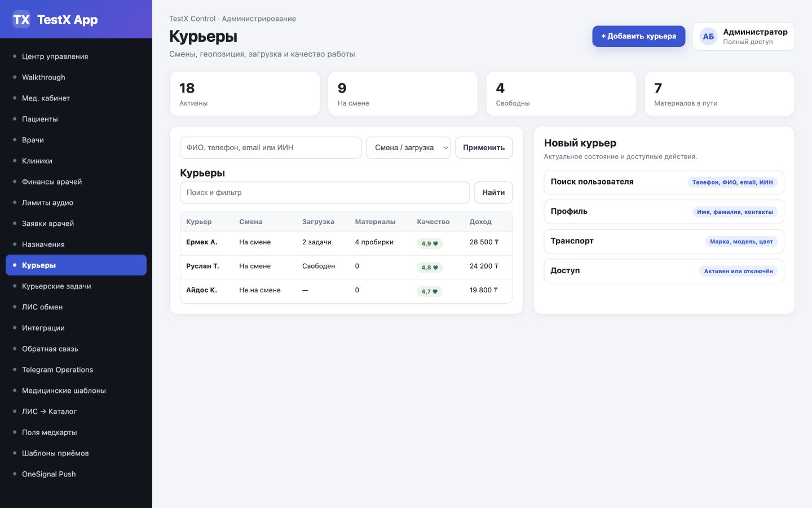The width and height of the screenshot is (812, 508).
Task: Click the 19 800 ₸ income value
Action: tap(484, 290)
